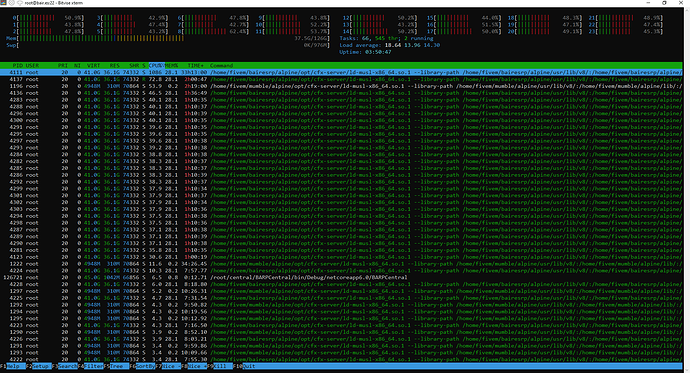Click the Tasks count line
Image resolution: width=690 pixels, height=373 pixels.
(x=386, y=38)
